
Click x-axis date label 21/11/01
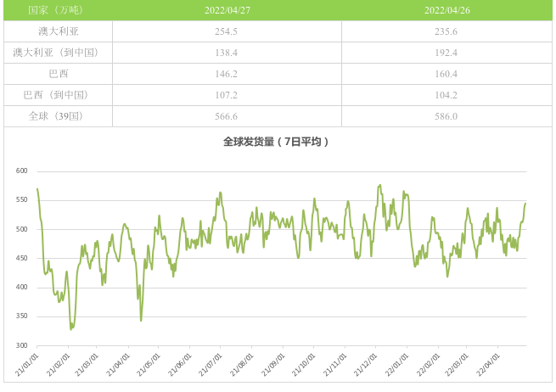(334, 365)
